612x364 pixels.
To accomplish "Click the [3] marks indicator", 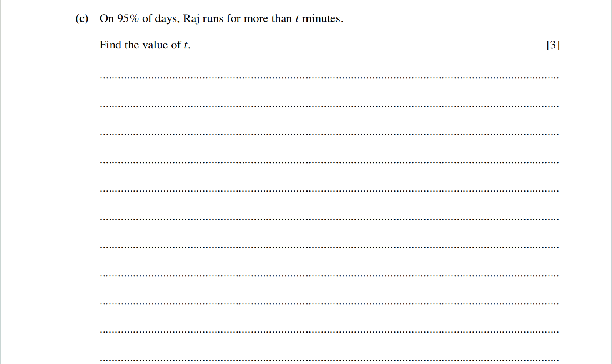I will coord(553,45).
